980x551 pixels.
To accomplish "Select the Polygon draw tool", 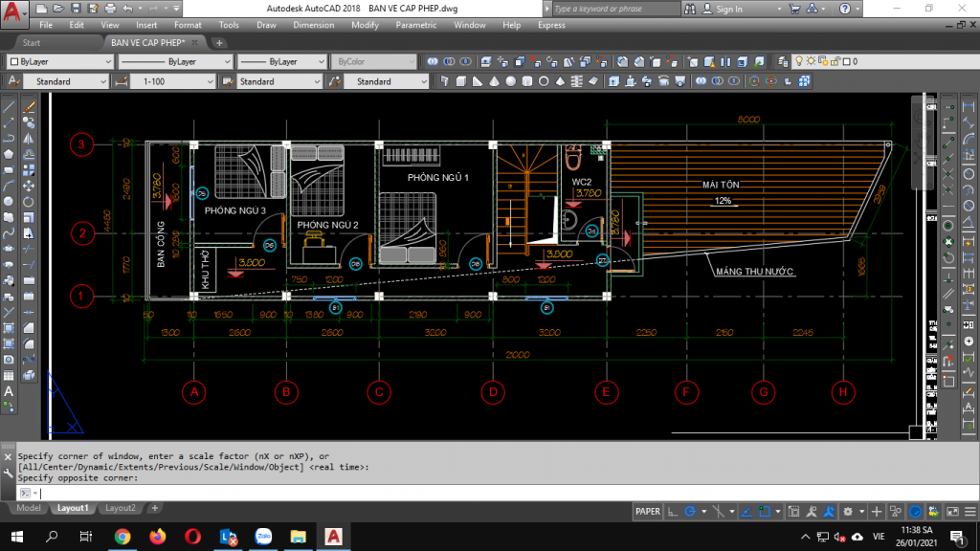I will pos(9,154).
